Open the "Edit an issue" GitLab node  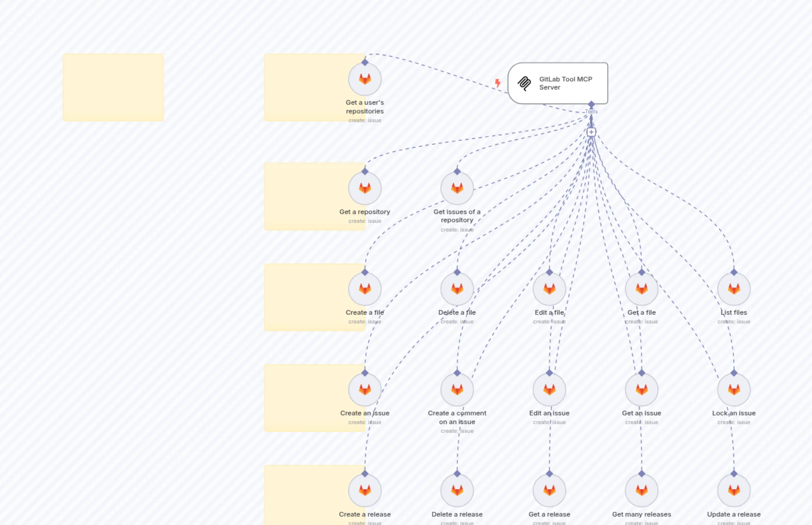[x=549, y=389]
